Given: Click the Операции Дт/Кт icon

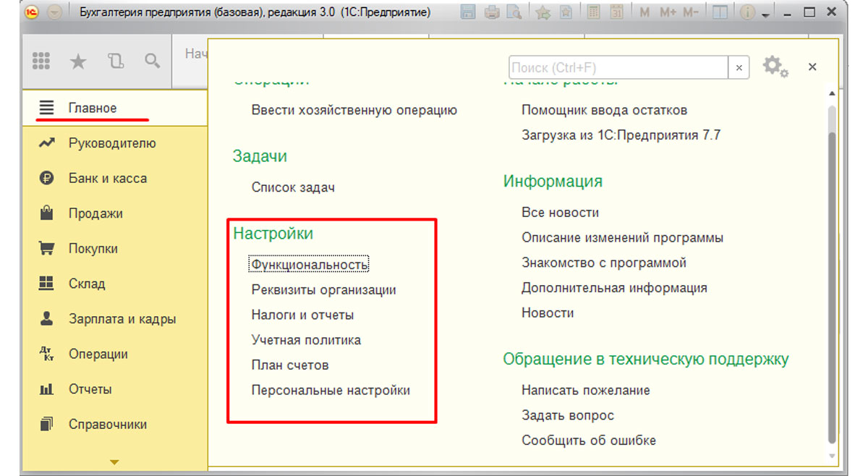Looking at the screenshot, I should coord(46,354).
